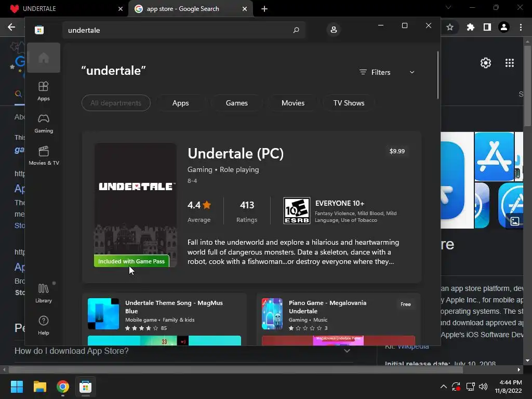Open Chrome from the taskbar
The height and width of the screenshot is (399, 532).
tap(63, 387)
